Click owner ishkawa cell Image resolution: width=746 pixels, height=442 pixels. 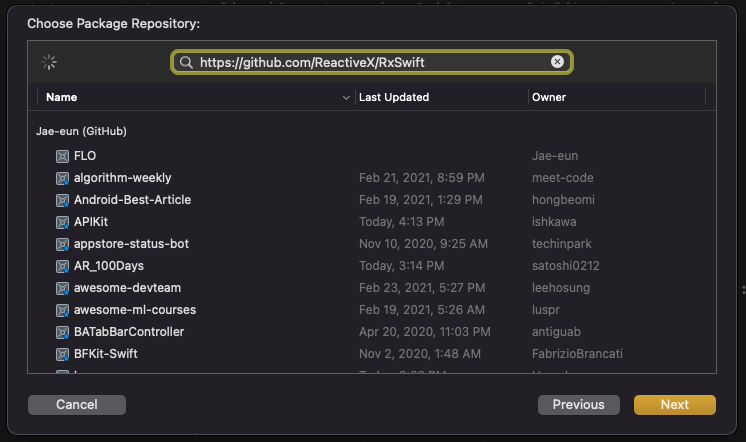554,222
